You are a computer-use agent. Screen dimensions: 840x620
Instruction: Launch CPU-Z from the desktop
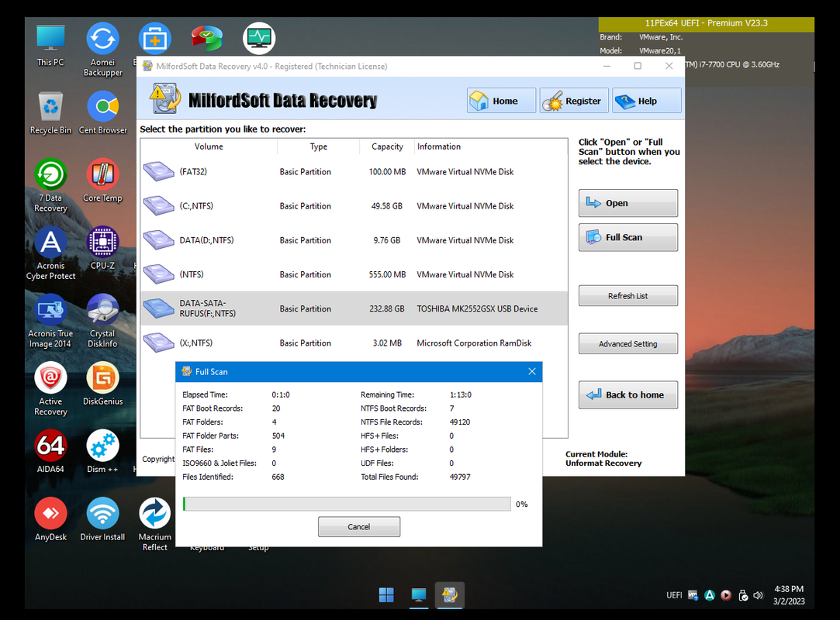pyautogui.click(x=102, y=248)
